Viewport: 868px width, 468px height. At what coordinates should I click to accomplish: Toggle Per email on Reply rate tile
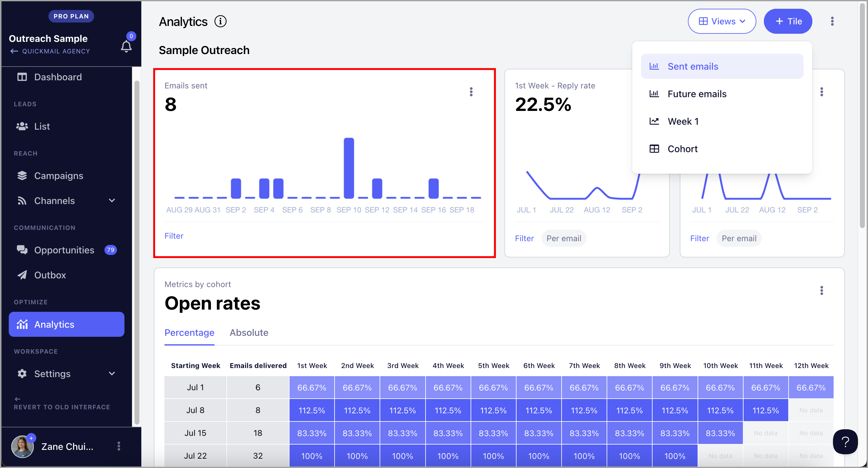(x=564, y=238)
